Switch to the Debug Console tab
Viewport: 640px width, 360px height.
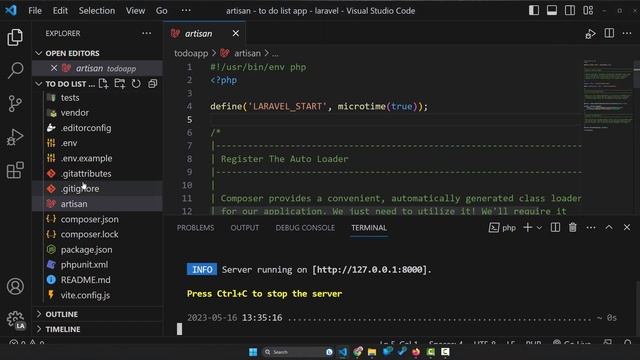305,228
